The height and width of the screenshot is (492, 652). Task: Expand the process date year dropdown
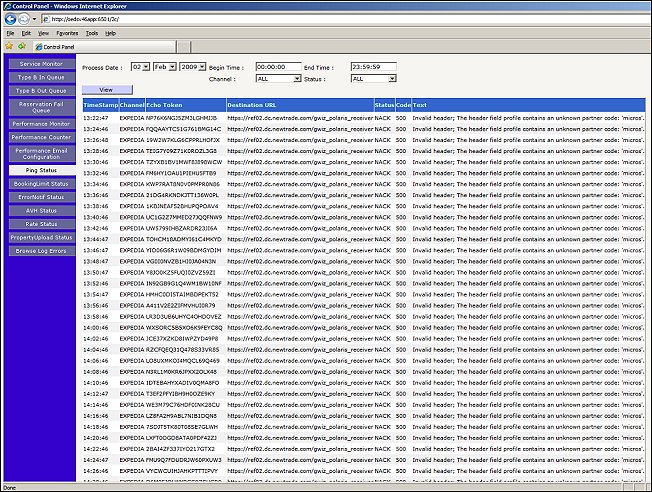[x=200, y=66]
